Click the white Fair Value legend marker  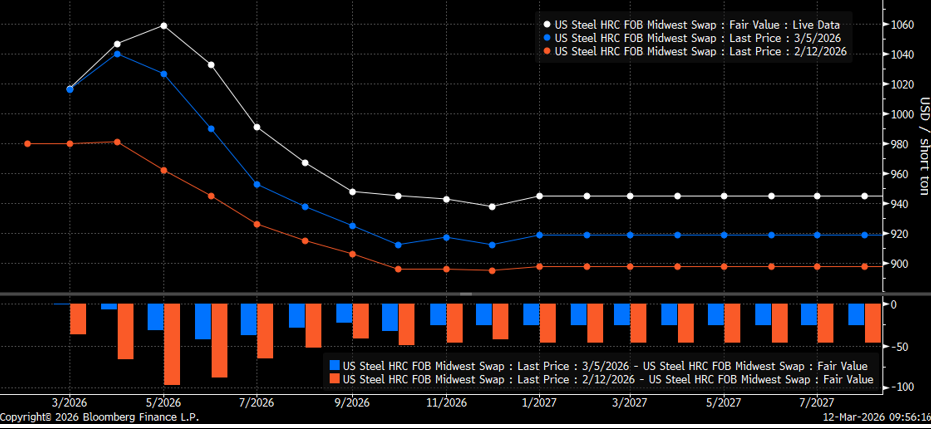546,23
